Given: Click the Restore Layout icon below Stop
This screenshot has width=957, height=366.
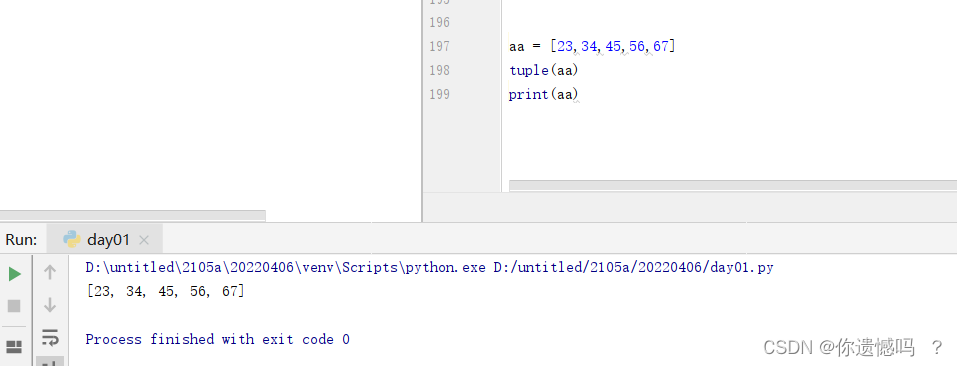Looking at the screenshot, I should pos(14,347).
